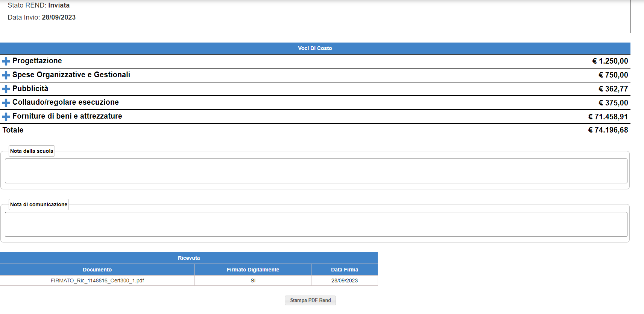Open the FIRMATO_Ric_1148816_Cert300_1.pdf link

97,280
